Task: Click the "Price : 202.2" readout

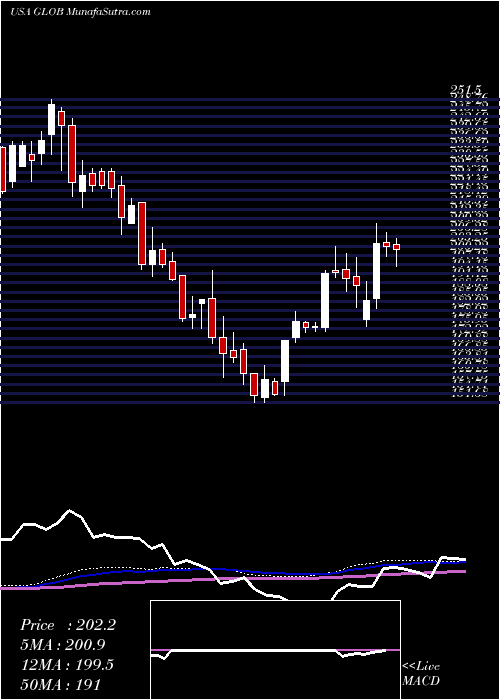Action: click(68, 625)
